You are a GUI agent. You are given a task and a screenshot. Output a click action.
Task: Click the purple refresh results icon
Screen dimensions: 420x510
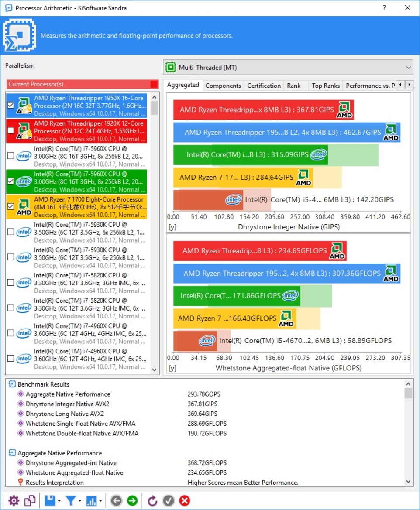tap(152, 500)
